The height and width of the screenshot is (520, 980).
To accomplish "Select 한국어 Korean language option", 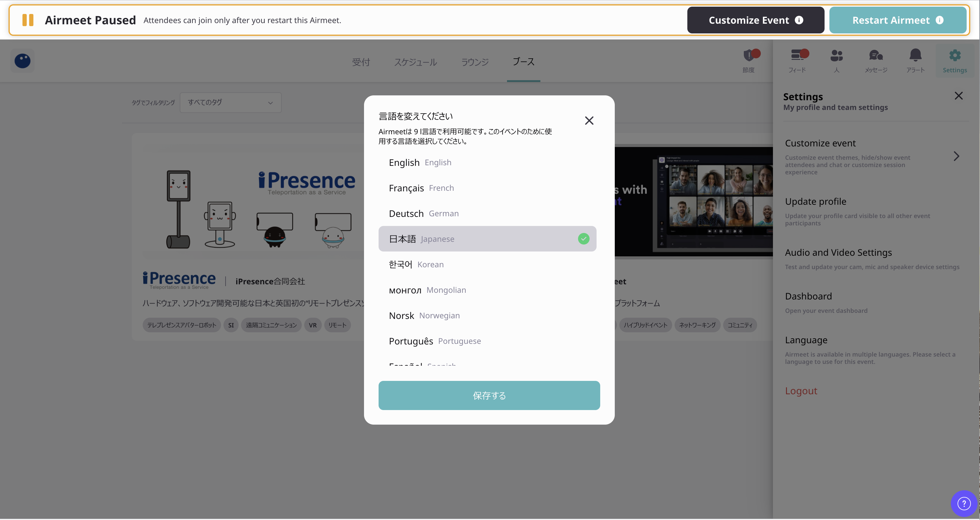I will point(487,265).
